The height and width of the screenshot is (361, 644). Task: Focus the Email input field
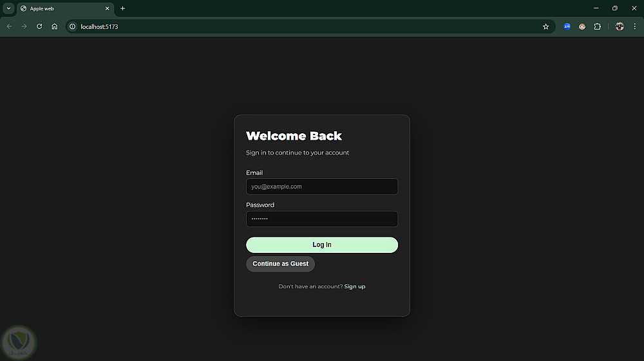(322, 187)
